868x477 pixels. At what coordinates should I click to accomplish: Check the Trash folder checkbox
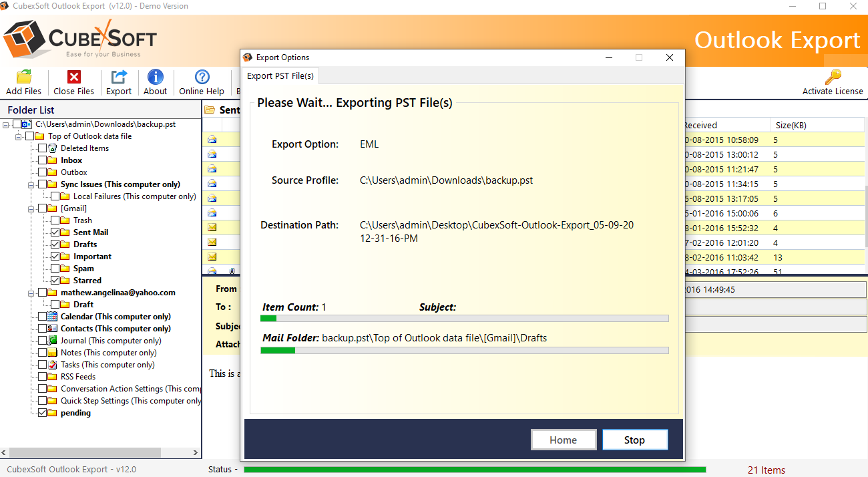point(55,220)
